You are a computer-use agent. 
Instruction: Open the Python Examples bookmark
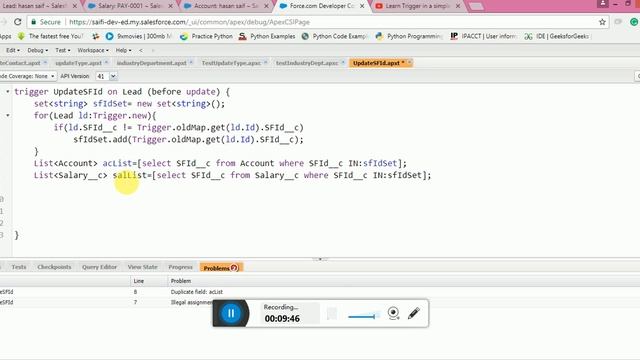[267, 36]
